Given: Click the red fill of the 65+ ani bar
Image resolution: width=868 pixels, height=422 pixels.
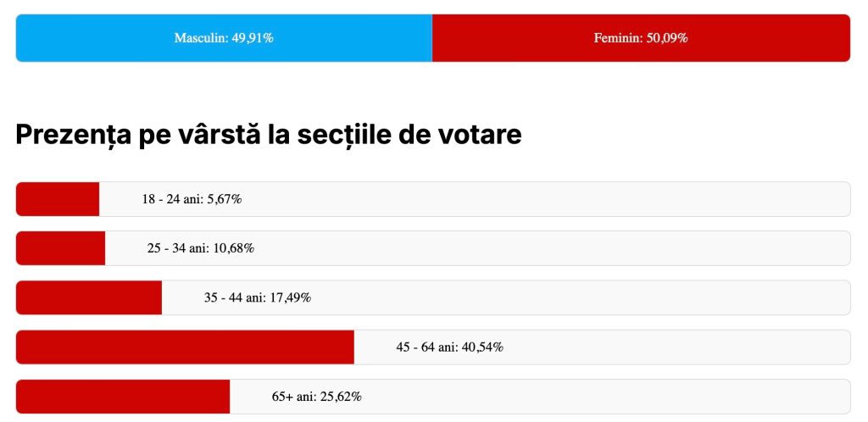Looking at the screenshot, I should coord(123,396).
